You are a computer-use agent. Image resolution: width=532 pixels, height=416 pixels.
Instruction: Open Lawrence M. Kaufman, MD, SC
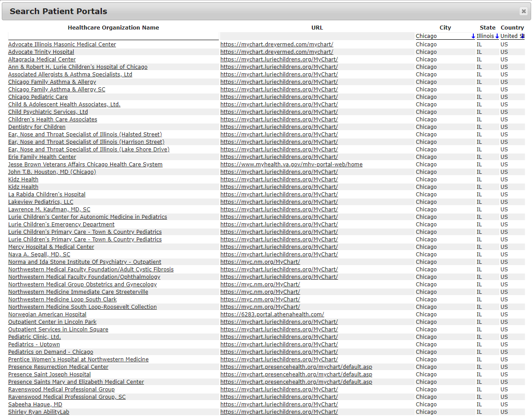click(49, 210)
